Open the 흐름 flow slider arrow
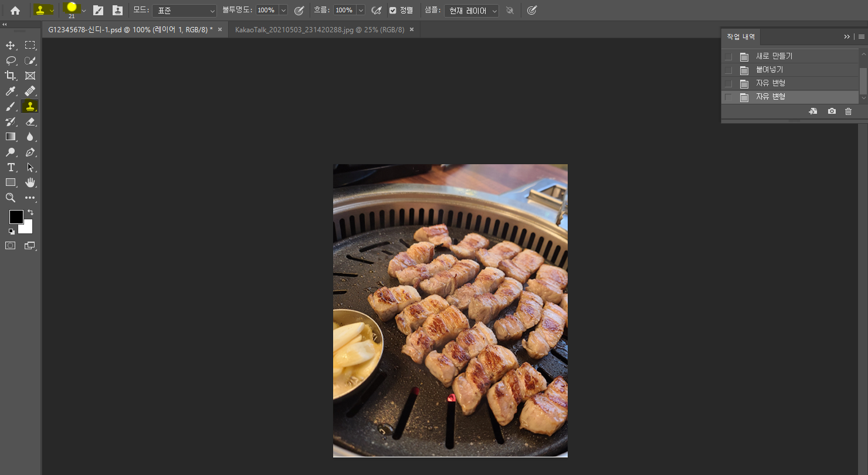Screen dimensions: 868x475 [x=360, y=11]
